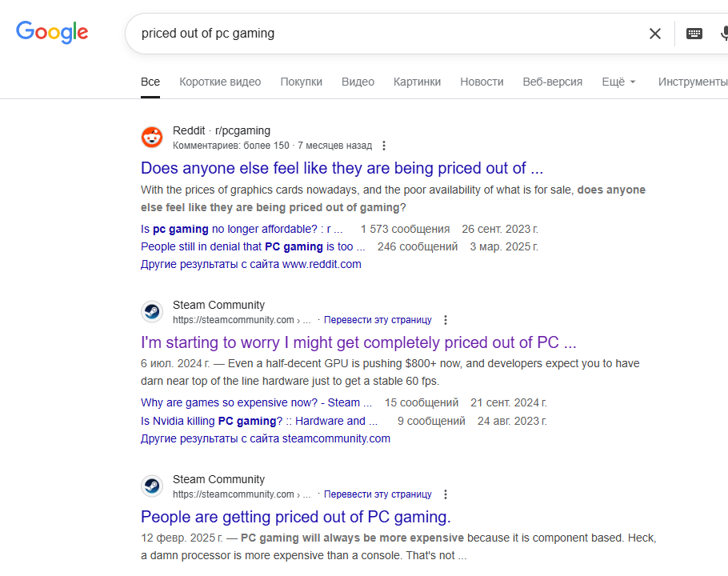Expand the Ещё dropdown menu
Viewport: 728px width, 576px height.
click(618, 82)
